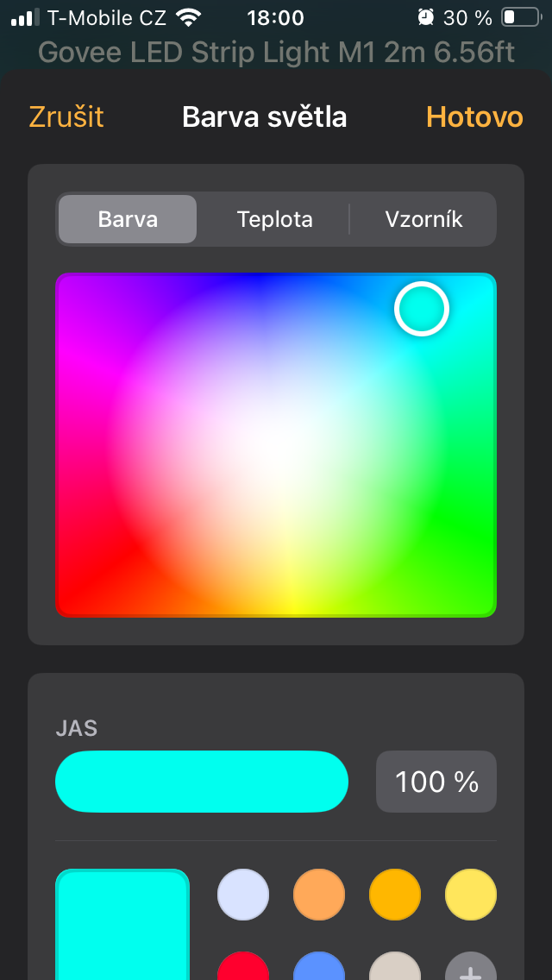Pick the yellow preset swatch
Screen dimensions: 552x980
click(471, 895)
